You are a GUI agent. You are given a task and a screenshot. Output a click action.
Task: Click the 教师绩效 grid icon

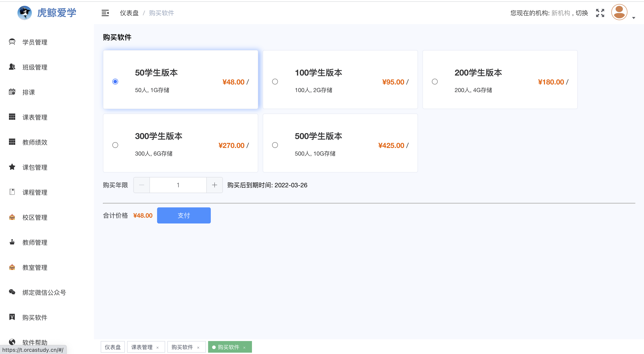tap(12, 142)
